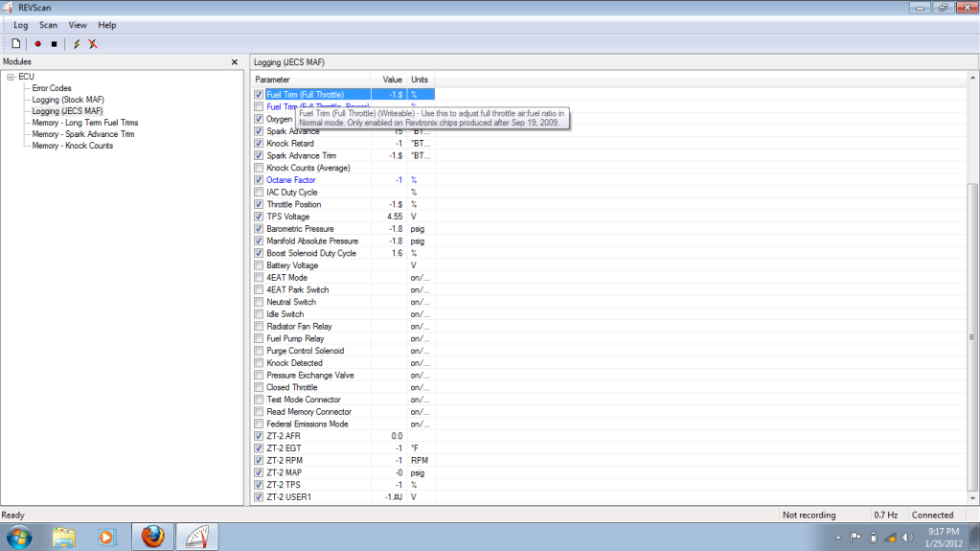Open Memory - Spark Advance Trim
Screen dimensions: 980x551
(83, 134)
